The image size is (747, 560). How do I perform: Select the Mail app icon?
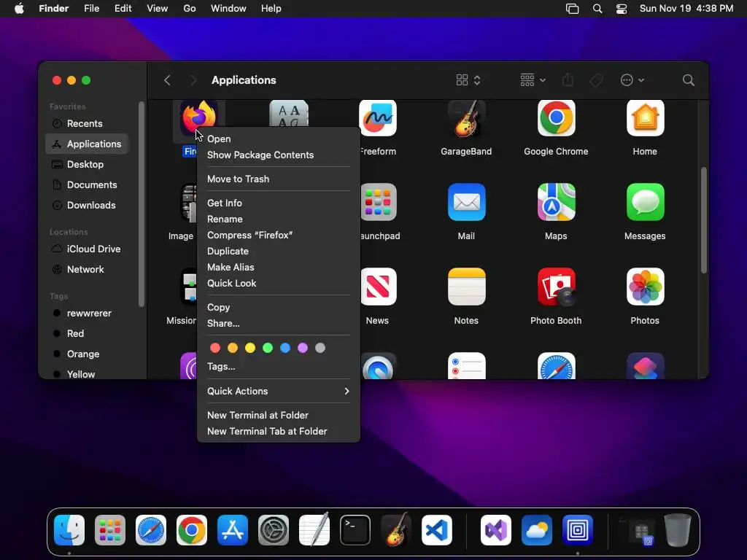pyautogui.click(x=466, y=202)
